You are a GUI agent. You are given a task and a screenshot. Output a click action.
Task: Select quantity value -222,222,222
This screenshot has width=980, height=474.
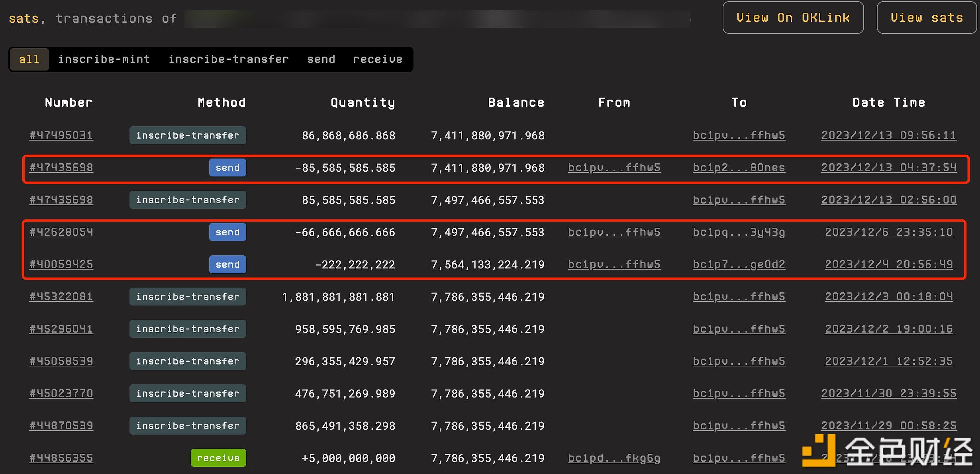point(355,265)
